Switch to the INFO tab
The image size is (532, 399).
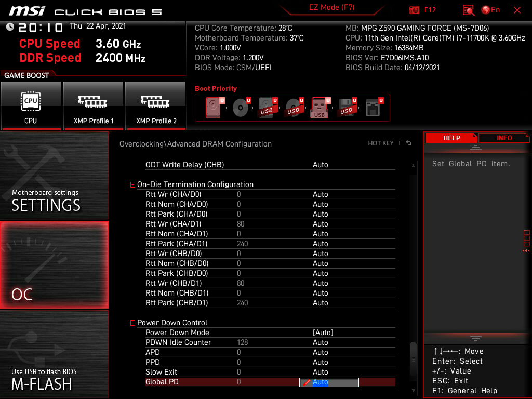[504, 138]
